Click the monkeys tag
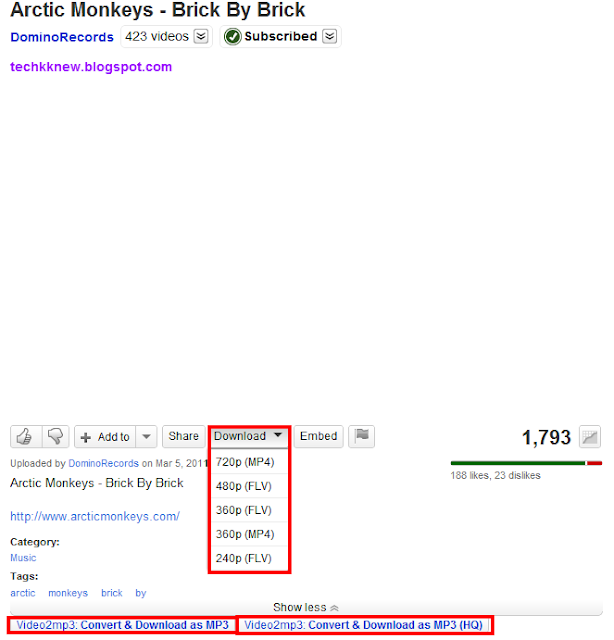Screen dimensions: 614x640 coord(68,593)
